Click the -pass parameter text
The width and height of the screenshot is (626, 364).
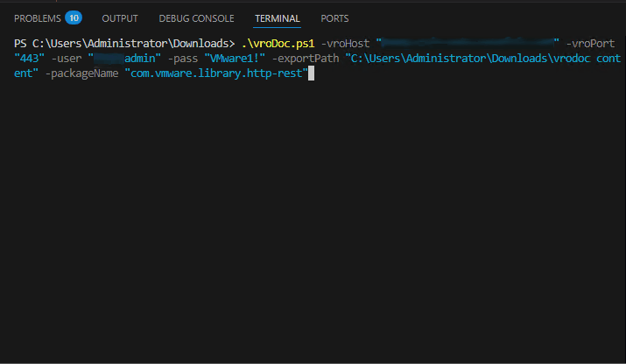(183, 59)
